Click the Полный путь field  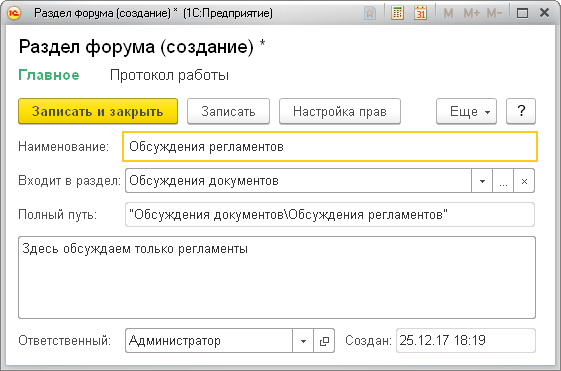(x=330, y=215)
